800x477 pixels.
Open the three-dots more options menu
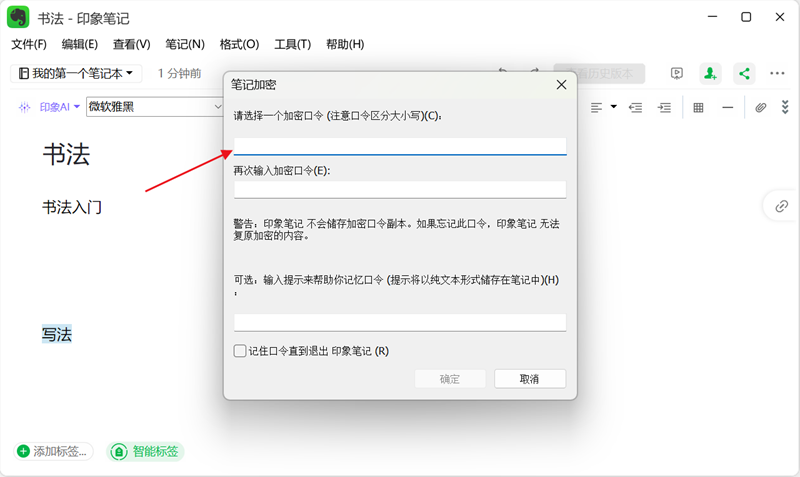tap(777, 73)
